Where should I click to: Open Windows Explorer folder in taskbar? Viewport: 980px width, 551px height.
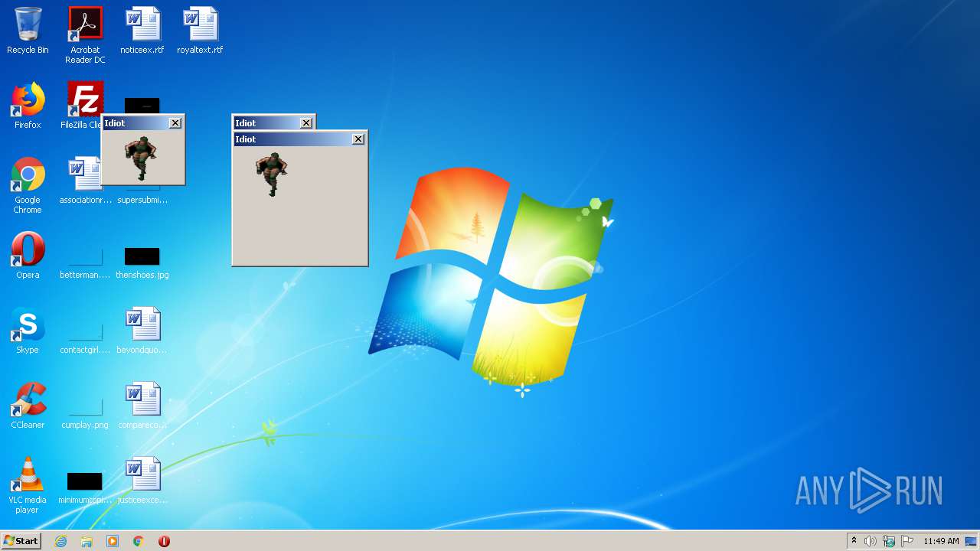87,541
